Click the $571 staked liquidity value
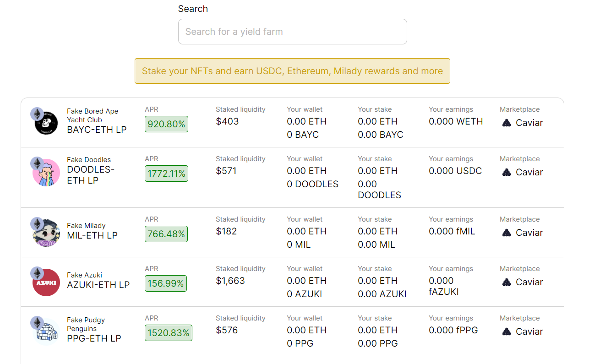Image resolution: width=589 pixels, height=364 pixels. point(226,171)
